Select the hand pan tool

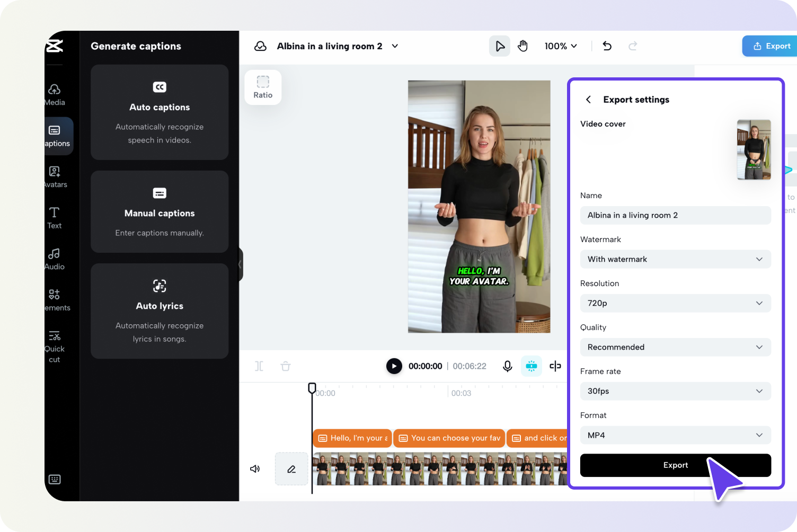pos(523,46)
